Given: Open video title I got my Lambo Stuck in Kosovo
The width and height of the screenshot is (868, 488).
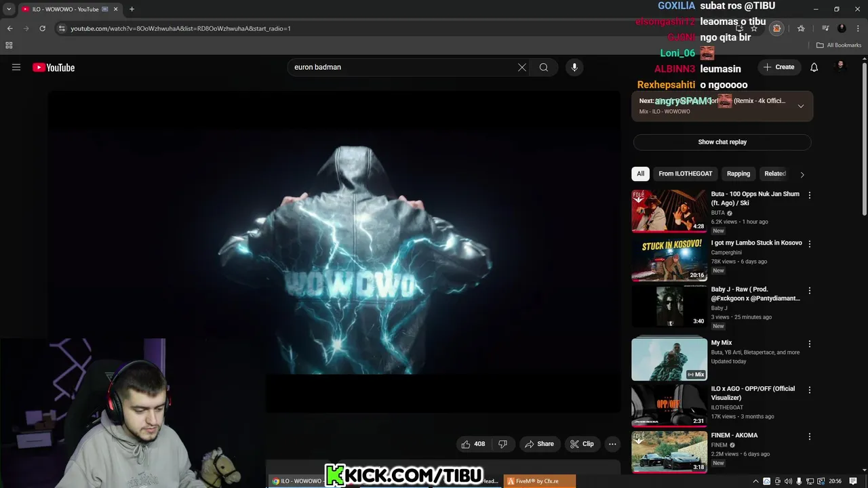Looking at the screenshot, I should point(756,243).
